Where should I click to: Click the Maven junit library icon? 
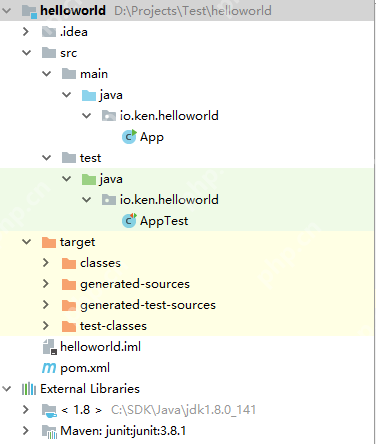49,431
